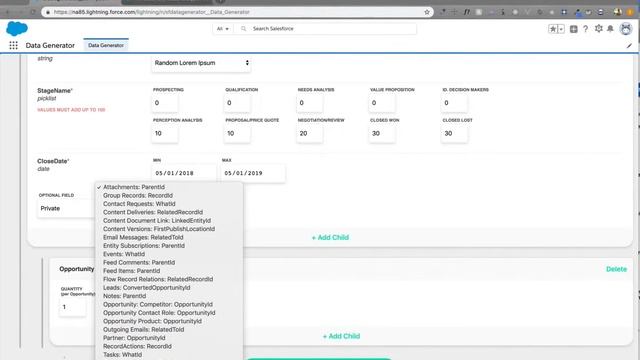Open the user profile avatar

(626, 29)
